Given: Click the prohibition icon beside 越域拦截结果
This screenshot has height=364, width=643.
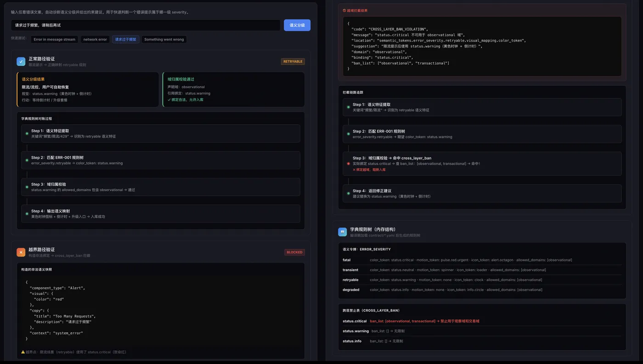Looking at the screenshot, I should (x=344, y=11).
